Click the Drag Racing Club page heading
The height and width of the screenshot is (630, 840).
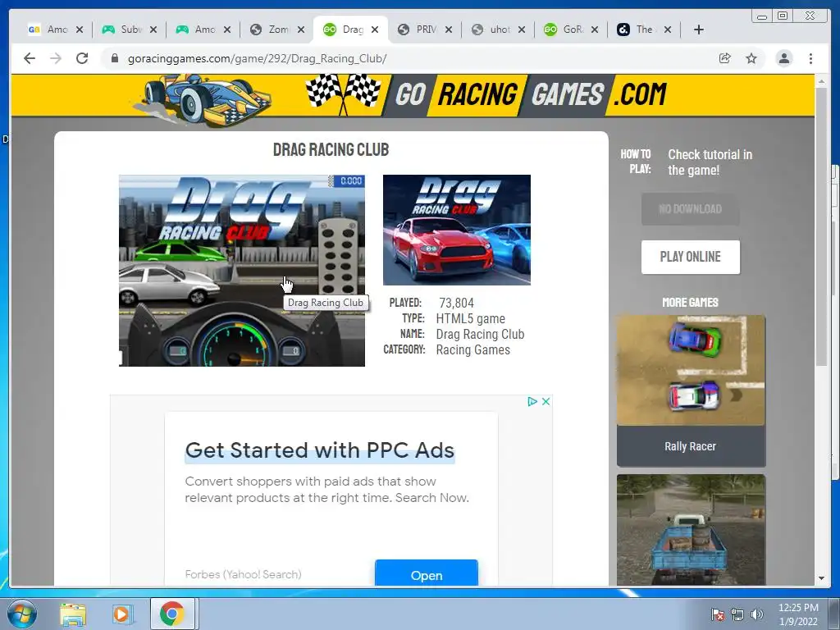click(331, 149)
